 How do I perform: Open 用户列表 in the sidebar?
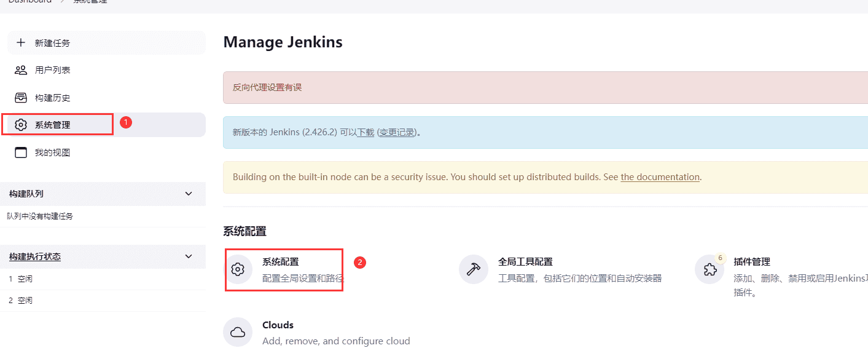[106, 70]
